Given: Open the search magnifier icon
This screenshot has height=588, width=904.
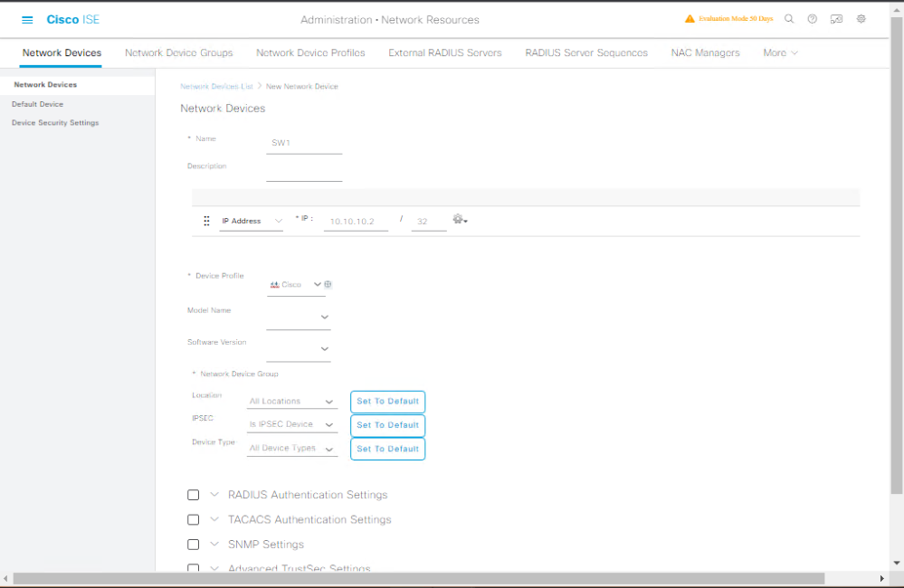Looking at the screenshot, I should click(789, 19).
